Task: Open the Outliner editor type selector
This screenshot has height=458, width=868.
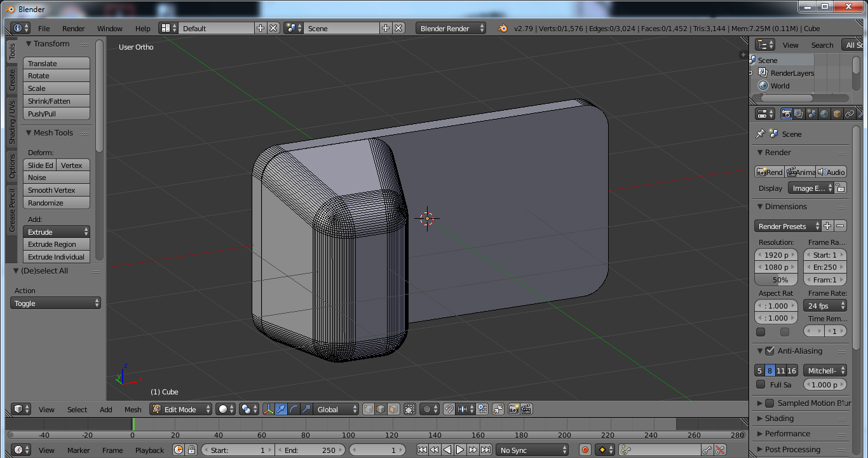Action: 764,45
